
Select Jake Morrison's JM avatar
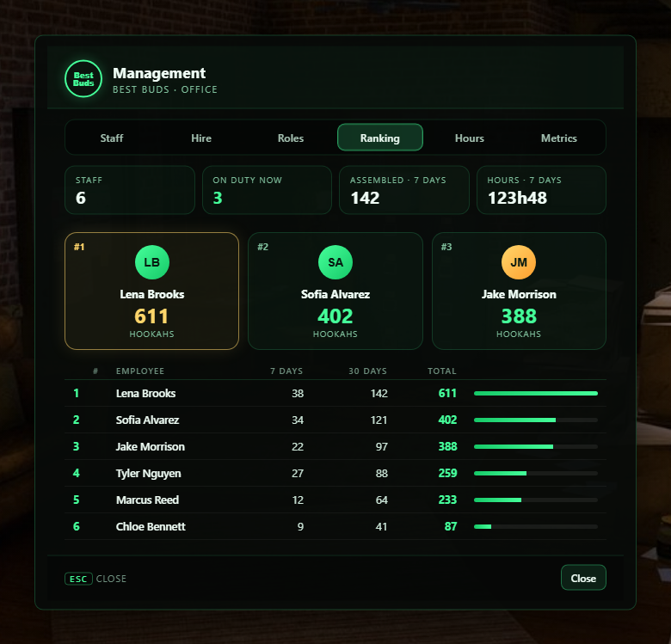click(519, 262)
